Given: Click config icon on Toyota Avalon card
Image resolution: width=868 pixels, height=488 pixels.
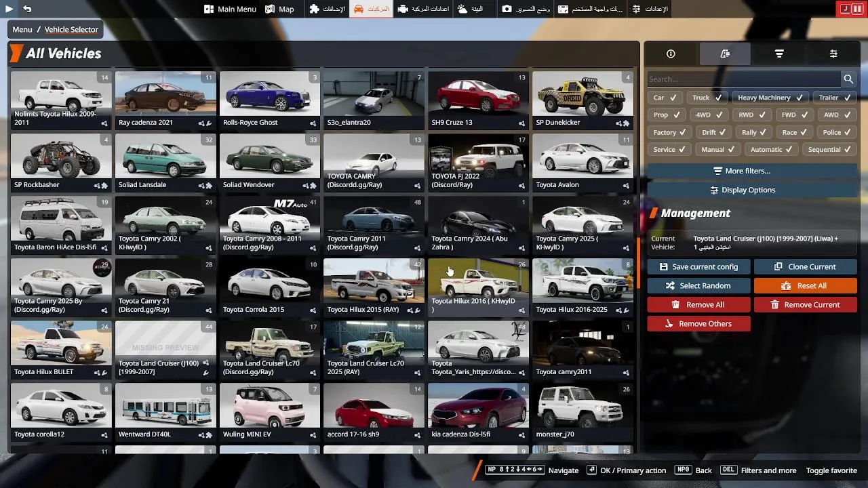Looking at the screenshot, I should point(626,186).
